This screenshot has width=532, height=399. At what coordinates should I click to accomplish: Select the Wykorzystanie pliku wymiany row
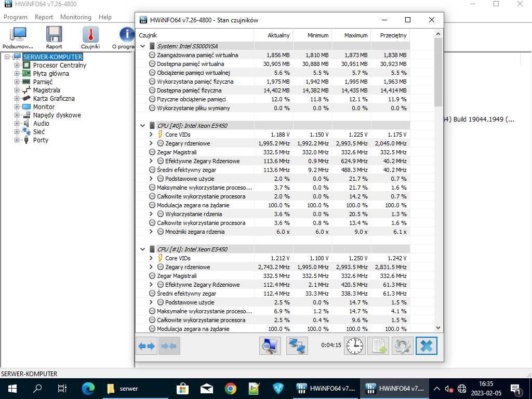[x=273, y=108]
